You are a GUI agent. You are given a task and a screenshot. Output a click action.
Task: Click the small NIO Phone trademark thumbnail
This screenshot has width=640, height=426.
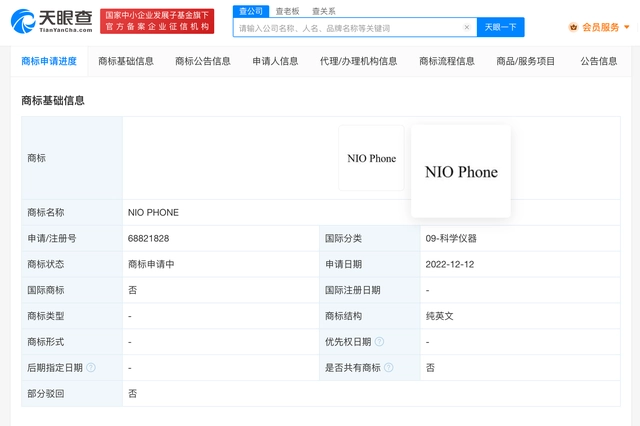click(x=371, y=158)
